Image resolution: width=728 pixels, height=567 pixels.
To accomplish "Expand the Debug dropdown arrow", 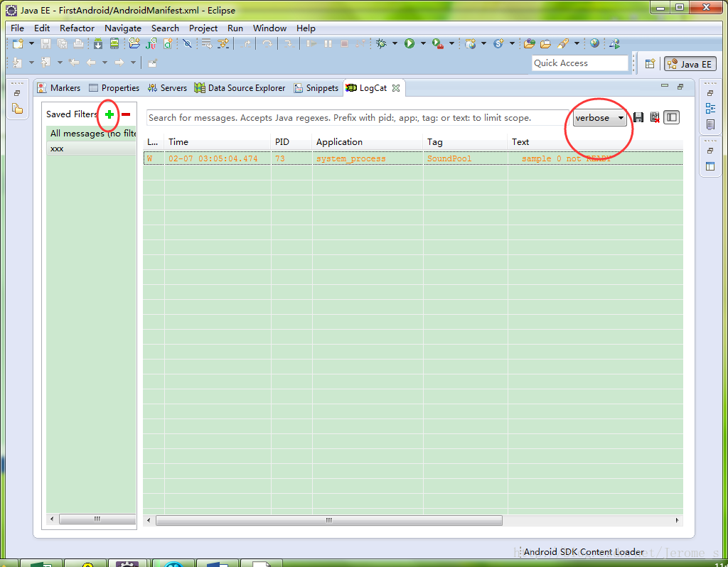I will pyautogui.click(x=395, y=43).
